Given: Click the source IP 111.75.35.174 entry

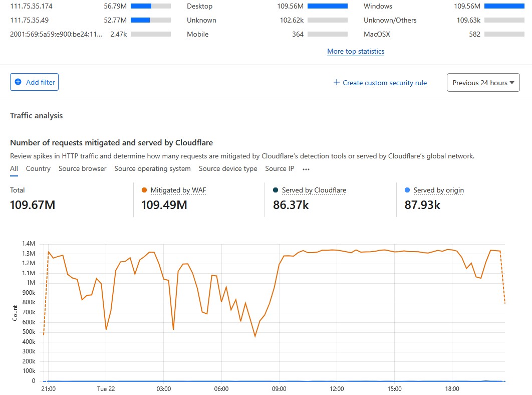Looking at the screenshot, I should pos(31,6).
